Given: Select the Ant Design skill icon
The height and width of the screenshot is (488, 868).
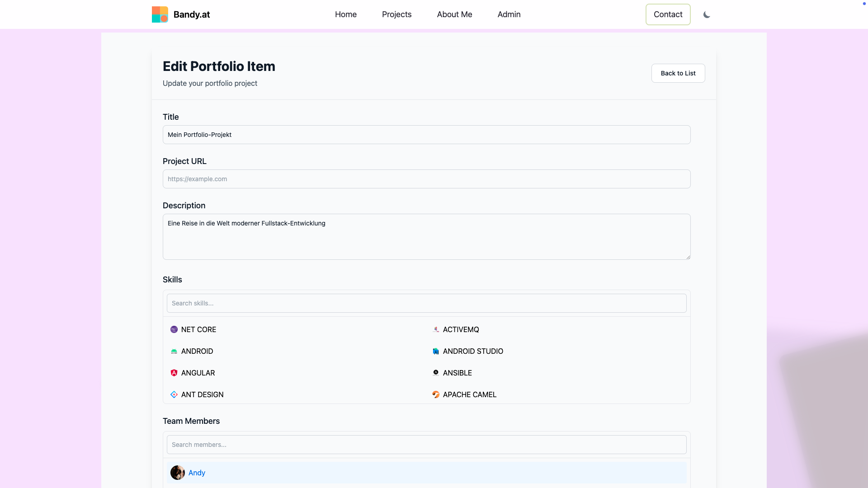Looking at the screenshot, I should (x=174, y=394).
